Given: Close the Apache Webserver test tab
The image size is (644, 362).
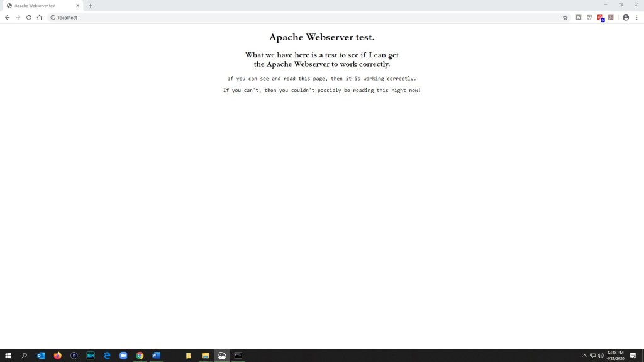Looking at the screenshot, I should click(x=78, y=6).
